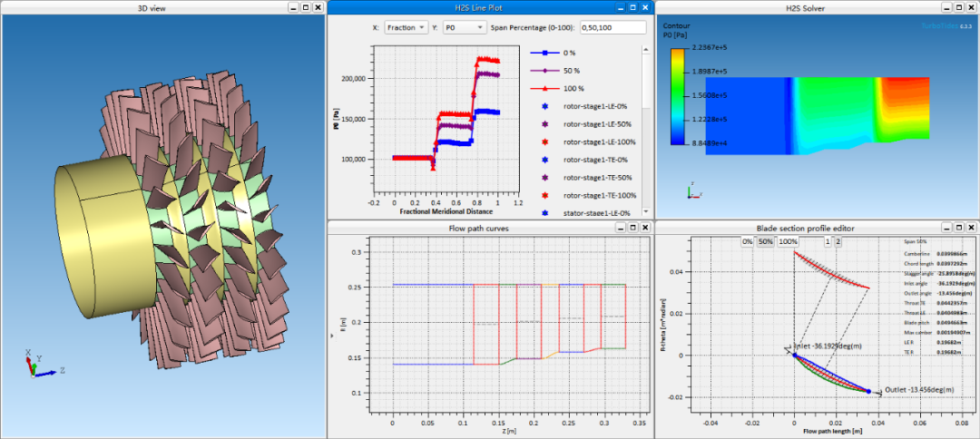Screen dimensions: 980x439
Task: Maximize the Flow path curves panel
Action: [x=632, y=228]
